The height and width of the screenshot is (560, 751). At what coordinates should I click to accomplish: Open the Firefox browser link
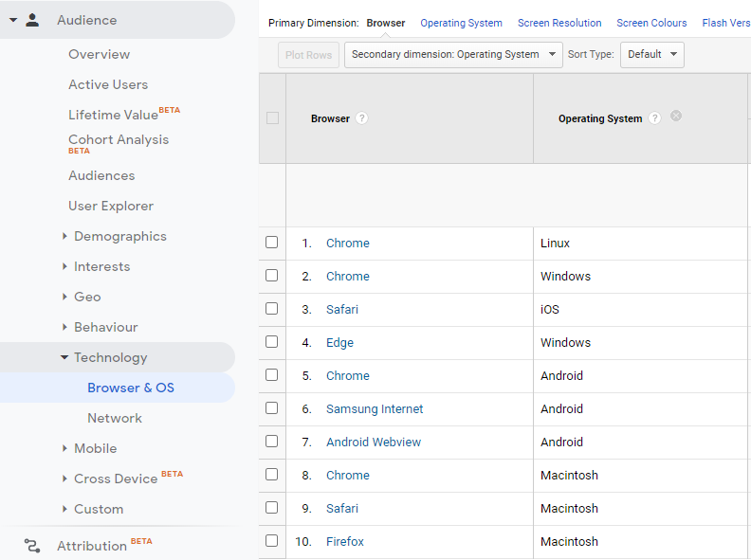(x=345, y=541)
